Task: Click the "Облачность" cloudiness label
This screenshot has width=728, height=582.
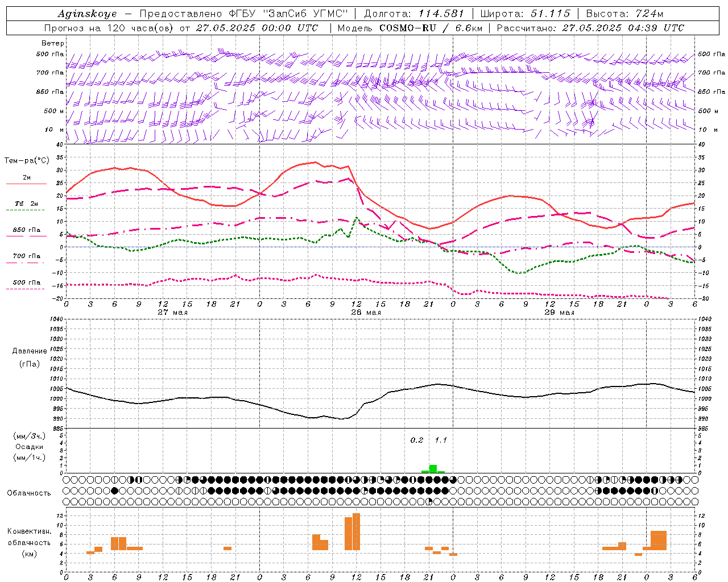Action: pos(29,493)
